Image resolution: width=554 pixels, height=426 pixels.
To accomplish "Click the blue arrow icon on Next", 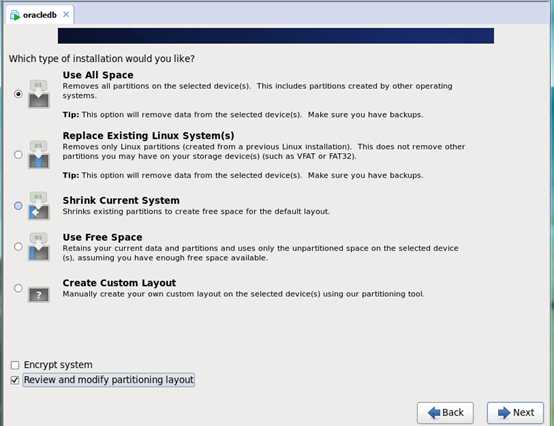I will [x=503, y=413].
